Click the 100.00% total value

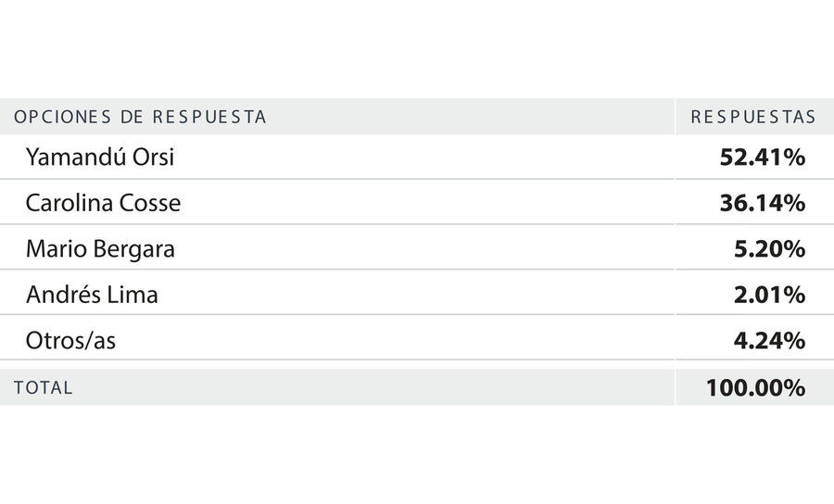click(755, 387)
